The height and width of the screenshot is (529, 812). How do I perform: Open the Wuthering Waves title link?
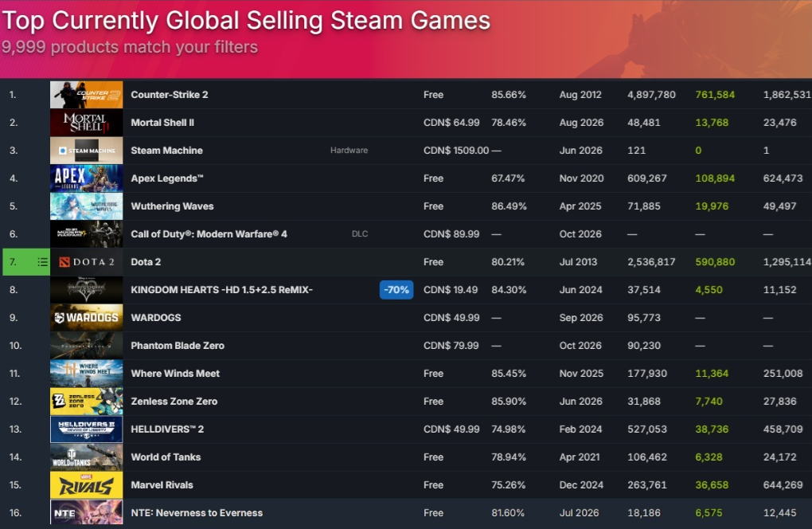click(x=172, y=206)
